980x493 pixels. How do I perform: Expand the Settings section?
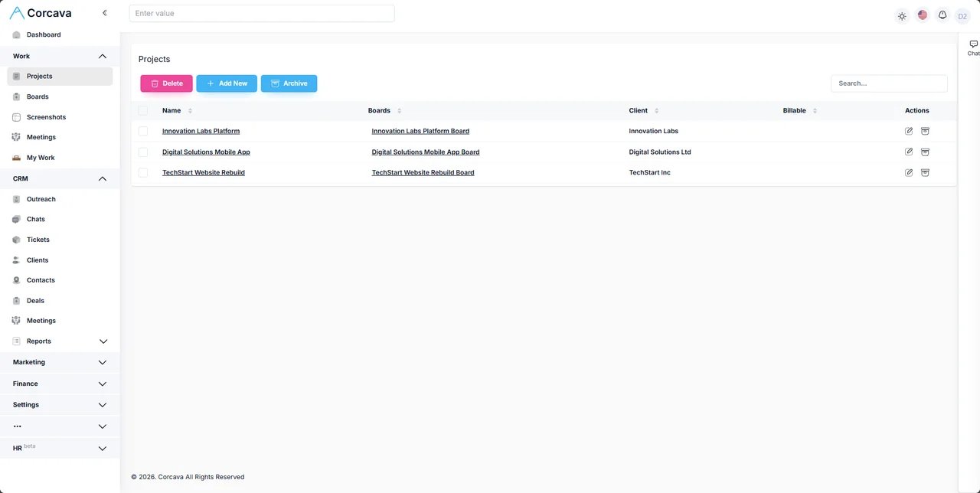[x=103, y=405]
